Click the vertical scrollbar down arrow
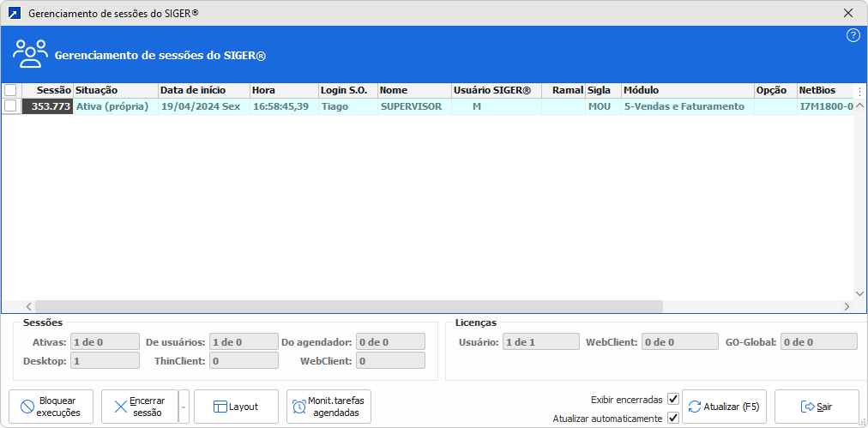The height and width of the screenshot is (428, 868). pyautogui.click(x=859, y=292)
